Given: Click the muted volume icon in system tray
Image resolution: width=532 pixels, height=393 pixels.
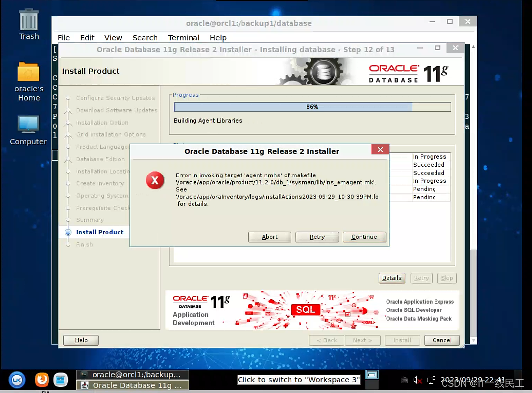Looking at the screenshot, I should 417,380.
